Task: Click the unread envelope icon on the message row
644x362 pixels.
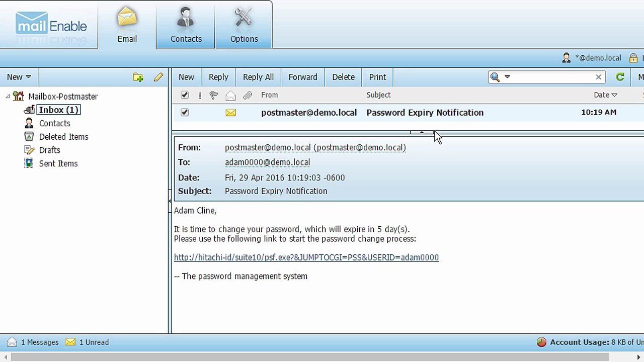Action: [230, 113]
